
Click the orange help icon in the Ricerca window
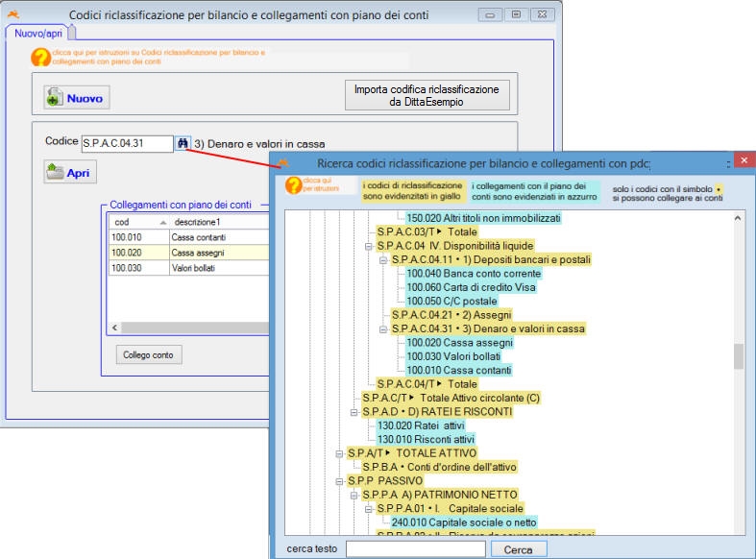click(294, 185)
